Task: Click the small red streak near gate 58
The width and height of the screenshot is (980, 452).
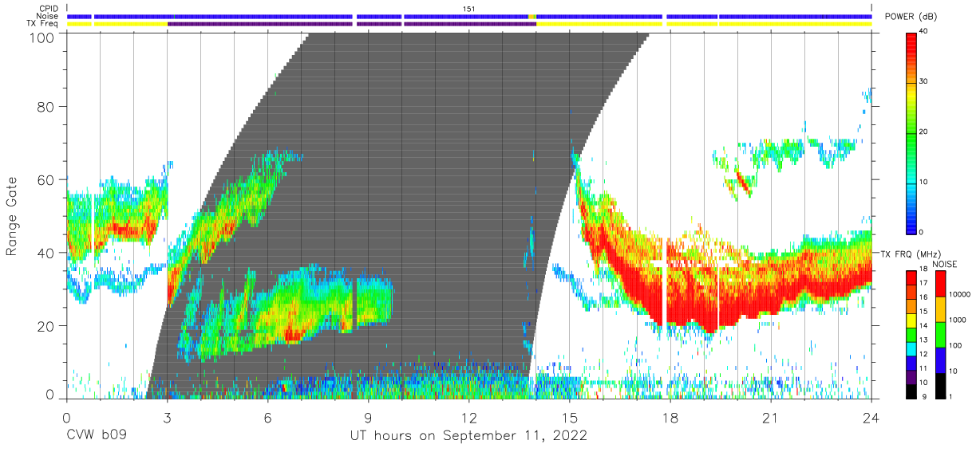Action: click(743, 183)
